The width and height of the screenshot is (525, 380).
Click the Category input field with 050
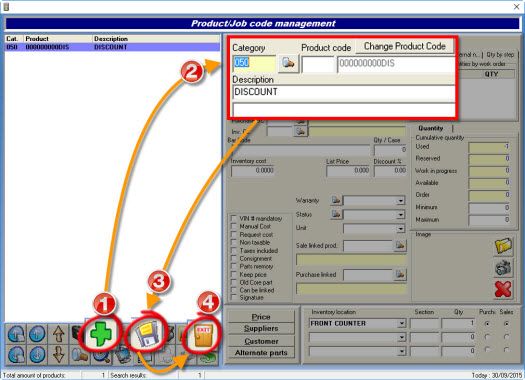[x=254, y=63]
